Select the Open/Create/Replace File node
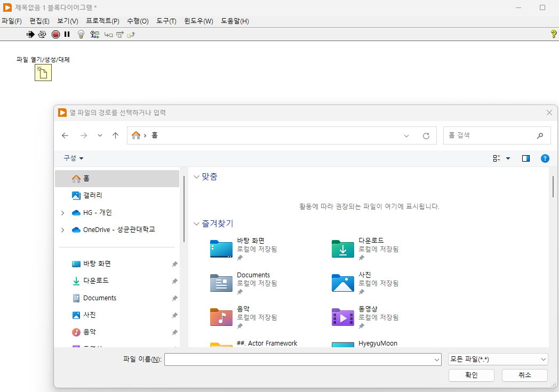This screenshot has height=392, width=559. tap(43, 73)
